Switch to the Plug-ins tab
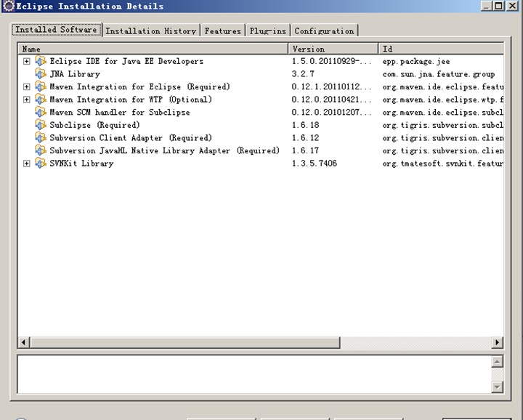The height and width of the screenshot is (420, 523). [268, 31]
